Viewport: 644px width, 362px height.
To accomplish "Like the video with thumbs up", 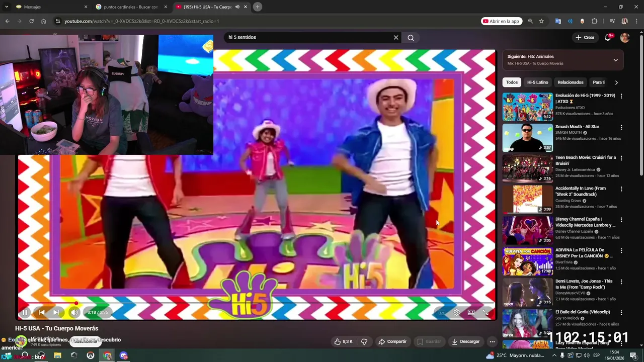I will [x=344, y=341].
